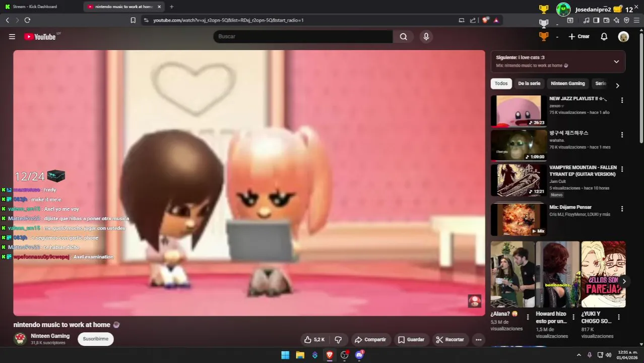Open the Brave Rewards triangle icon
Screen dimensions: 644x363
click(496, 20)
